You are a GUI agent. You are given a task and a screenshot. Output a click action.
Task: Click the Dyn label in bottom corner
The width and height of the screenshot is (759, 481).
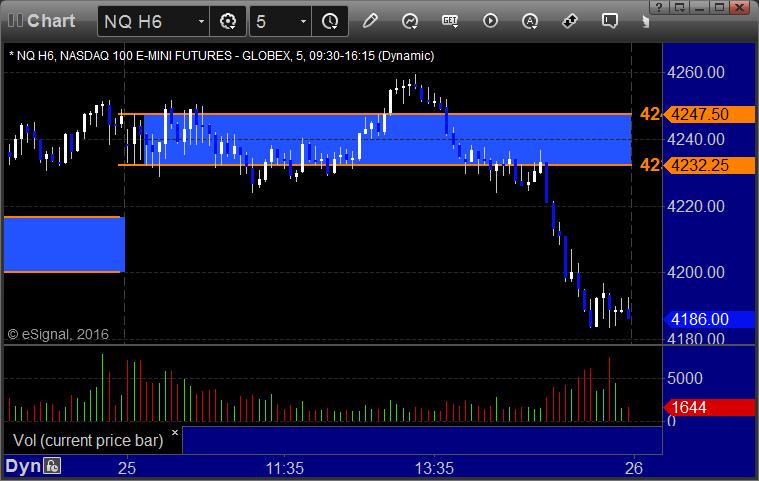coord(23,466)
